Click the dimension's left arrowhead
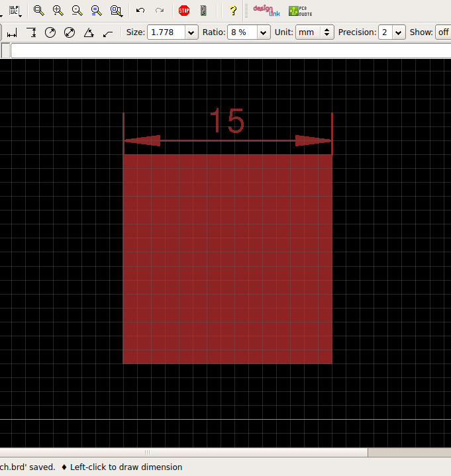The height and width of the screenshot is (476, 451). tap(142, 140)
